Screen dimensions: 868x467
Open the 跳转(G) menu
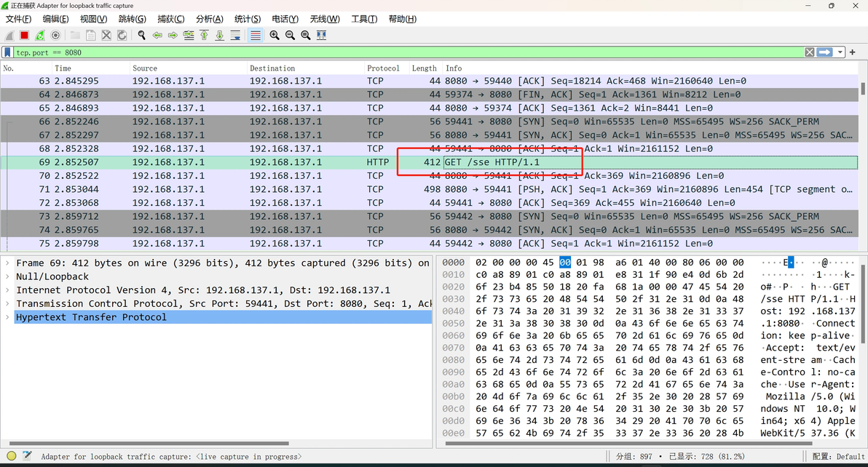click(x=133, y=19)
